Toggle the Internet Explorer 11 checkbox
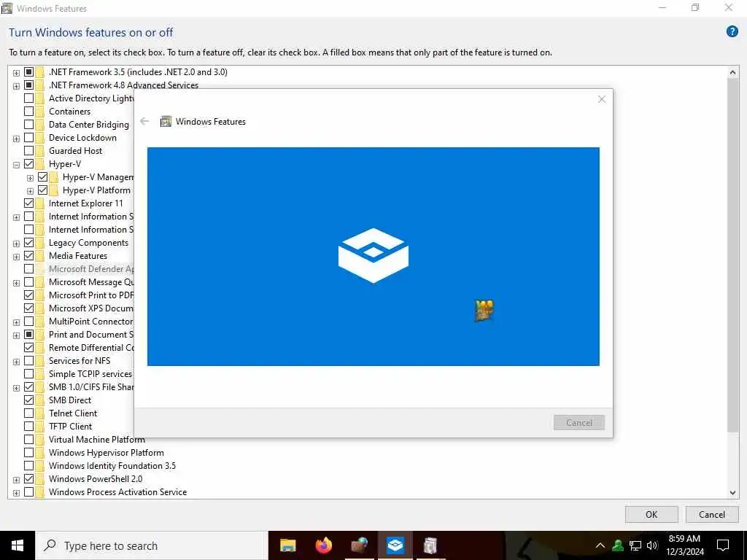The image size is (747, 560). coord(28,203)
